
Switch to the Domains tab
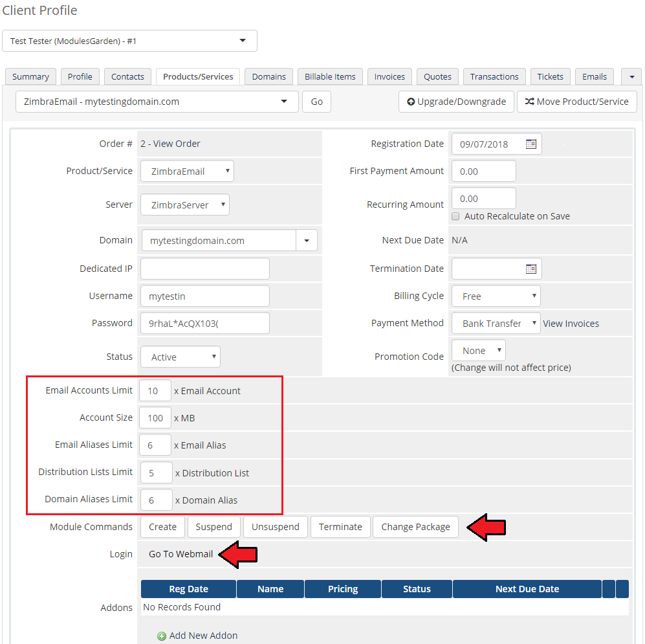click(268, 76)
